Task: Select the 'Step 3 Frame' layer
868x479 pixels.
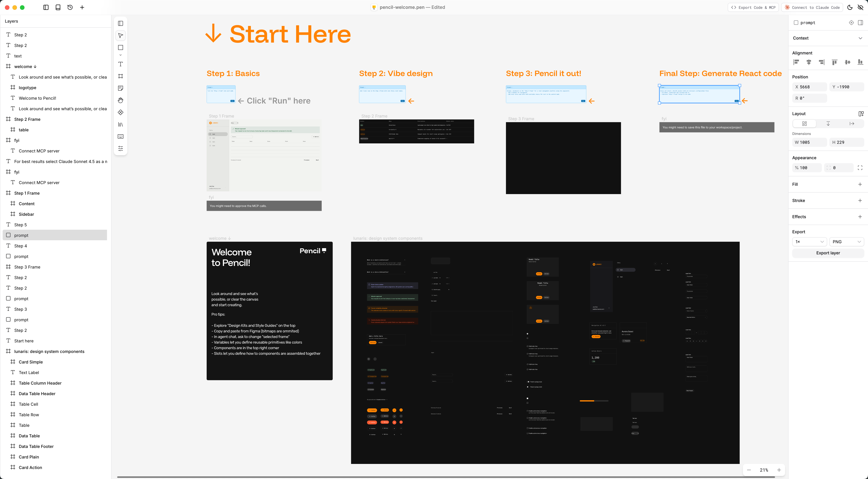Action: pos(55,267)
